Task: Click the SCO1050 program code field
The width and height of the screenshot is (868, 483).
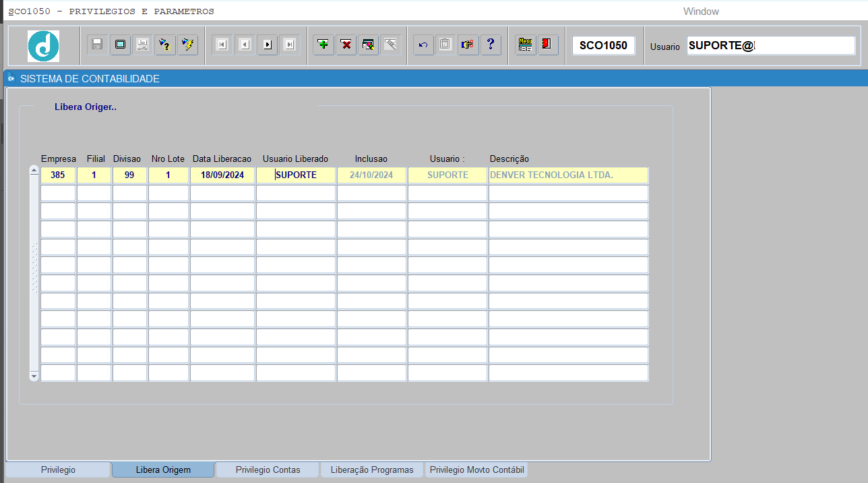Action: 603,45
